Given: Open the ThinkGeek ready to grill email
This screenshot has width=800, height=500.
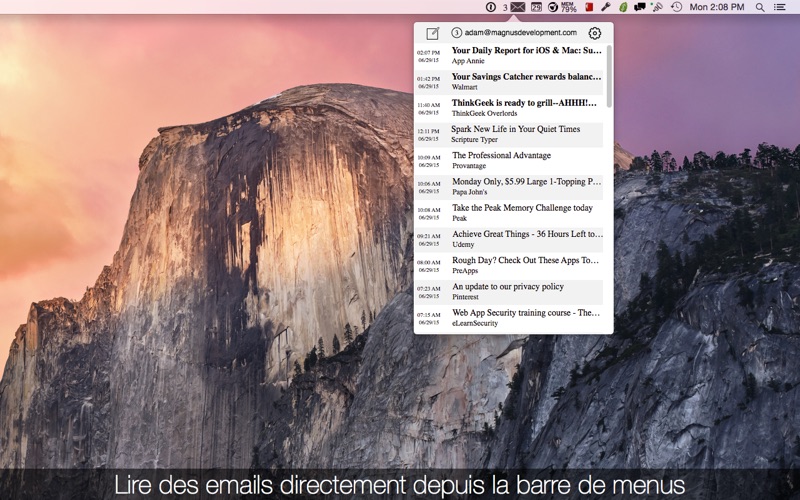Looking at the screenshot, I should click(x=509, y=108).
